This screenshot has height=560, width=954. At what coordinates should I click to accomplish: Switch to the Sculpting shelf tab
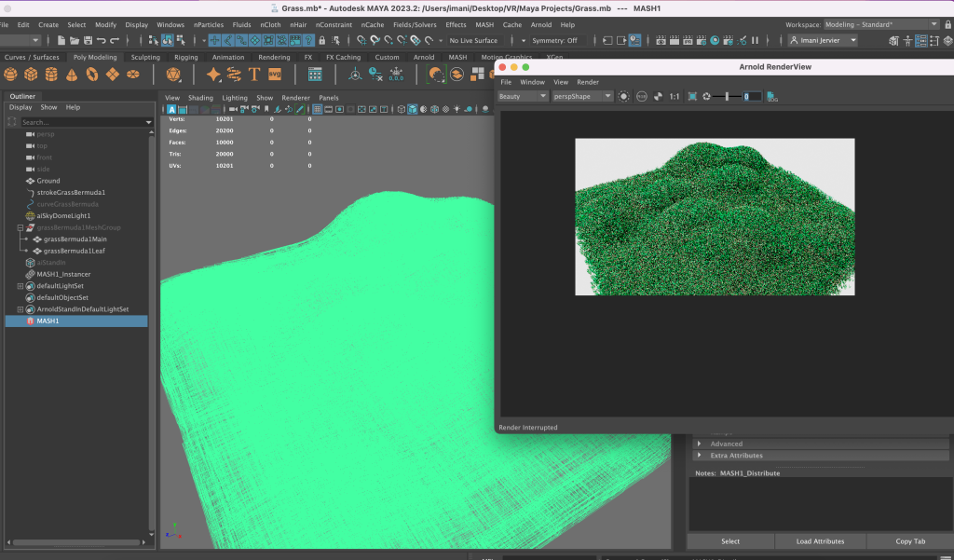(x=145, y=57)
